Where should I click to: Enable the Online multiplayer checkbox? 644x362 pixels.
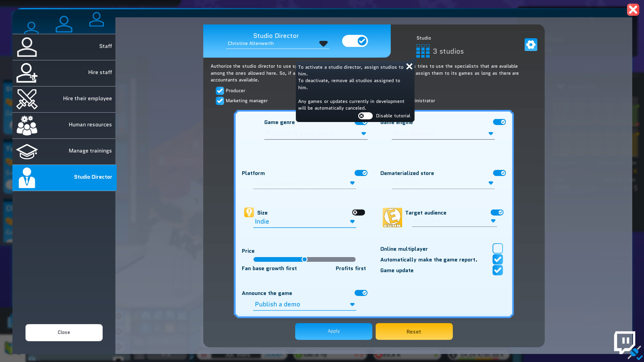[x=497, y=248]
